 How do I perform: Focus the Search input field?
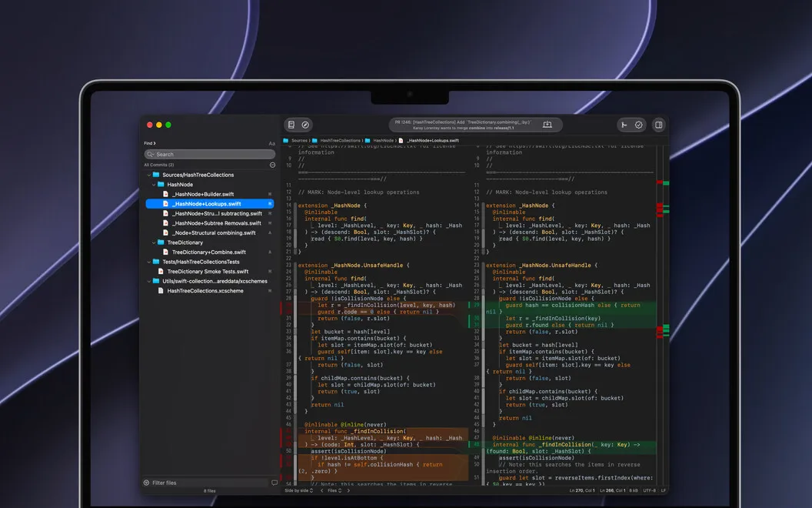coord(210,155)
